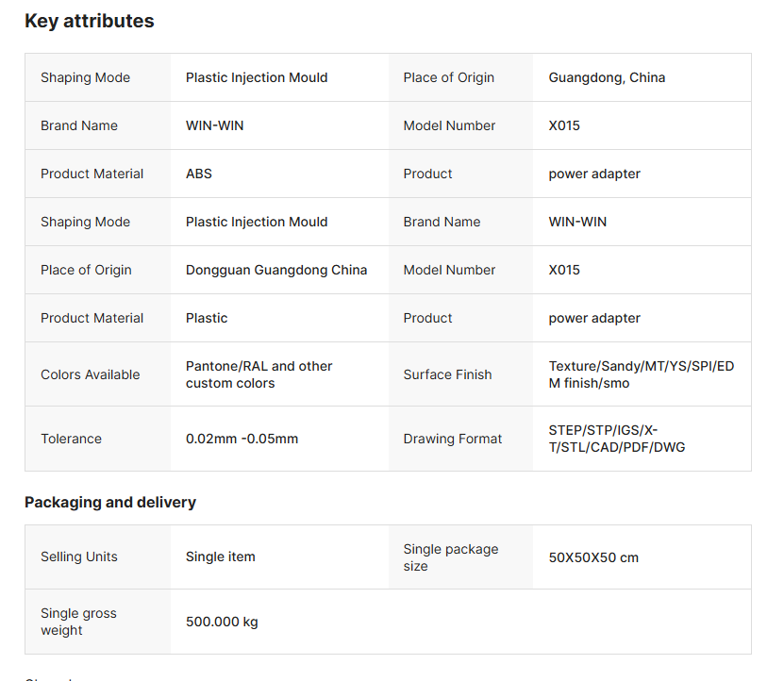Select the ABS material value
This screenshot has height=681, width=784.
coord(198,174)
